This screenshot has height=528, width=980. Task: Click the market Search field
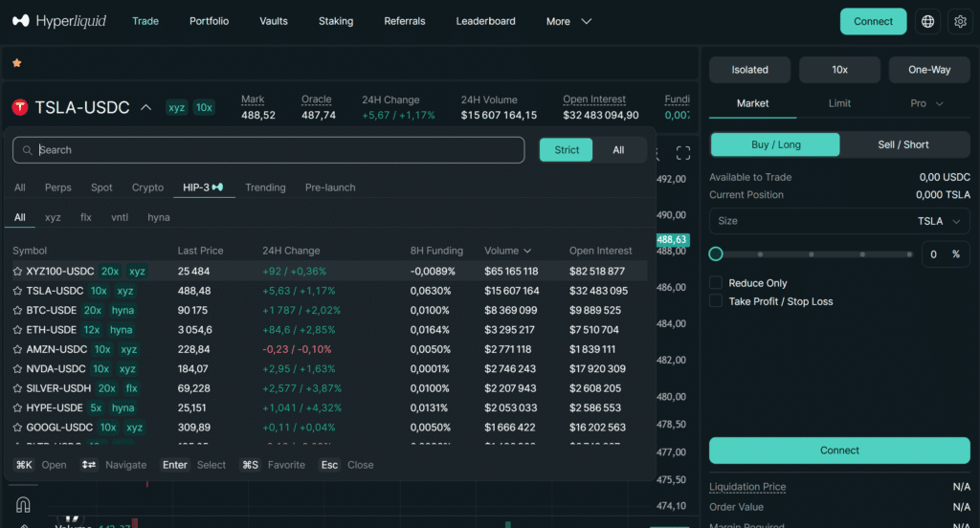coord(269,150)
